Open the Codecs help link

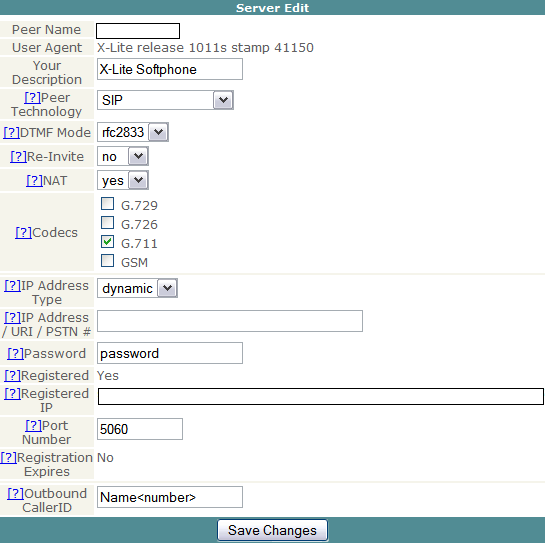click(x=23, y=232)
